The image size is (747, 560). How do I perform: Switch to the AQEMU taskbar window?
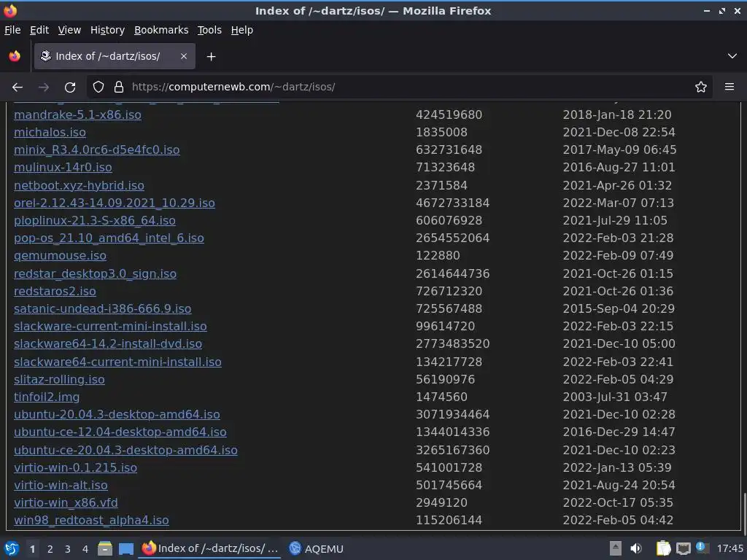[x=317, y=548]
